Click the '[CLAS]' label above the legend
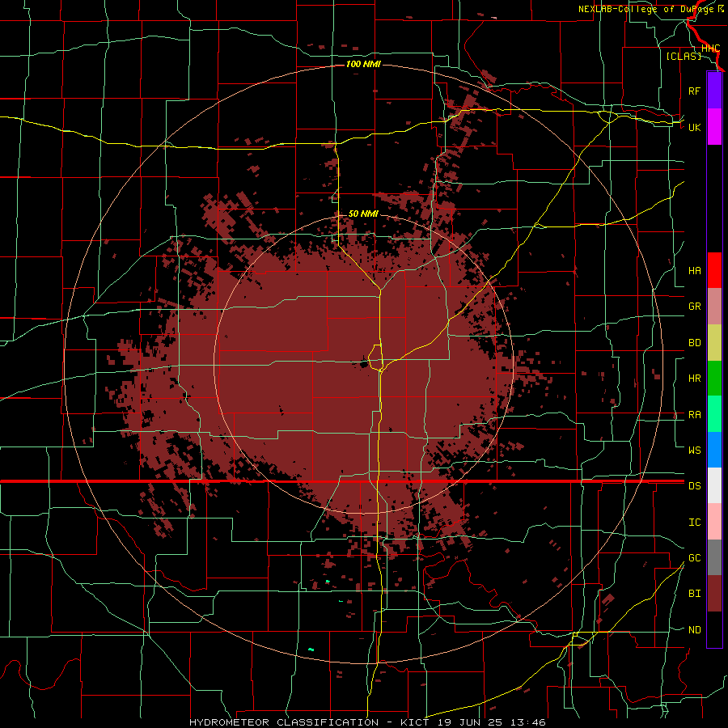The image size is (728, 728). (684, 56)
